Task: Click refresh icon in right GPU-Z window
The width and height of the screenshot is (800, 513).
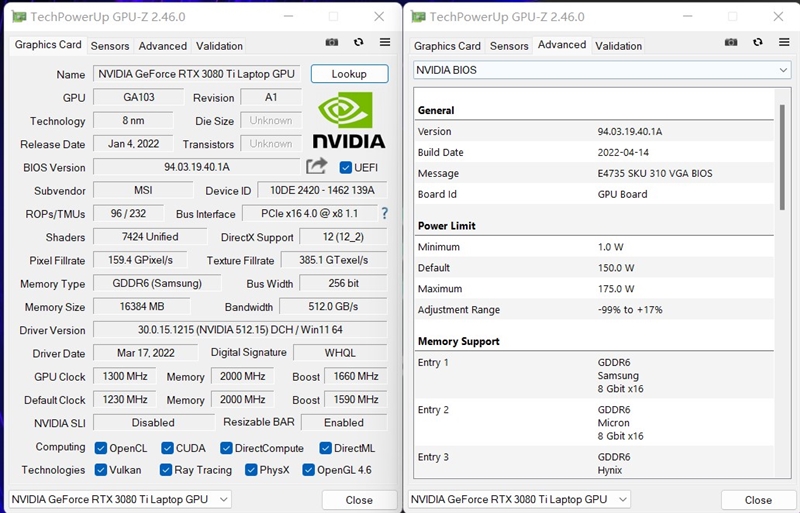Action: click(x=758, y=42)
